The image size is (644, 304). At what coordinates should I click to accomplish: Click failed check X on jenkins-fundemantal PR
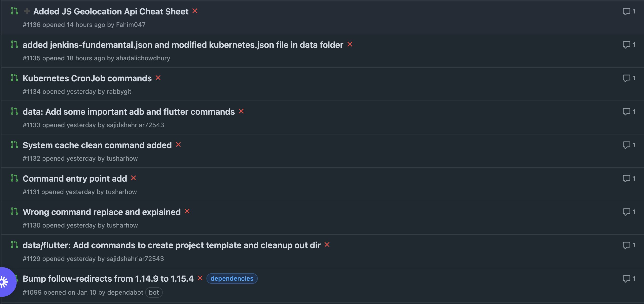click(x=350, y=44)
